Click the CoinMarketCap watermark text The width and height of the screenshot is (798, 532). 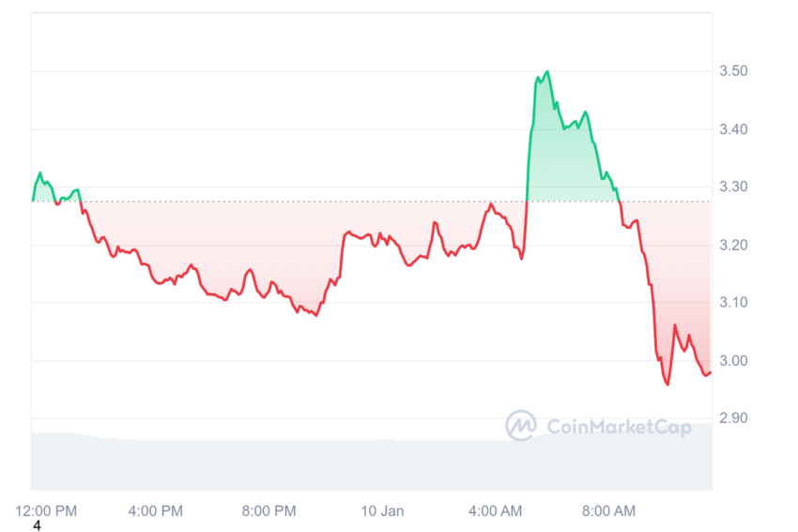point(619,427)
